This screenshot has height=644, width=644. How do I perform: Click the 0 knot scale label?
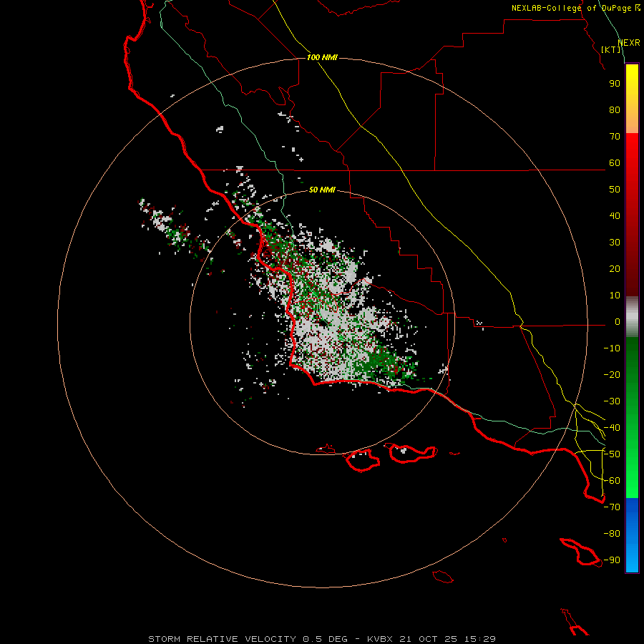(618, 322)
